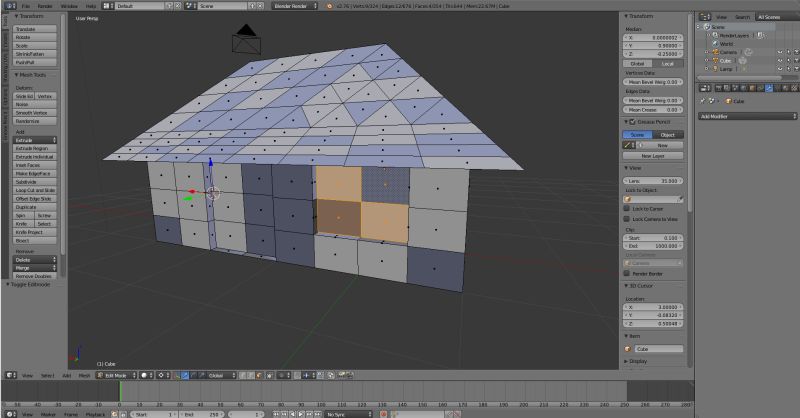
Task: Open the outliner editor type icon
Action: click(705, 17)
